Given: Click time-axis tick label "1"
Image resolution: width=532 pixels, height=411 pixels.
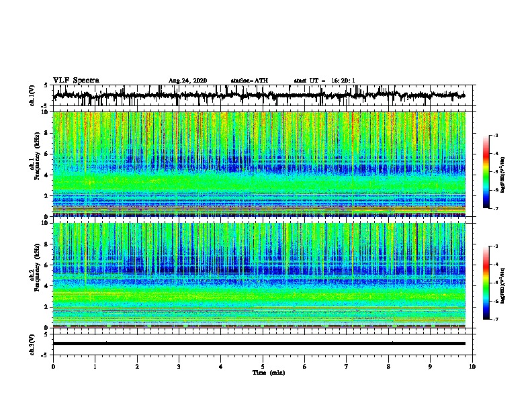Looking at the screenshot, I should tap(95, 367).
